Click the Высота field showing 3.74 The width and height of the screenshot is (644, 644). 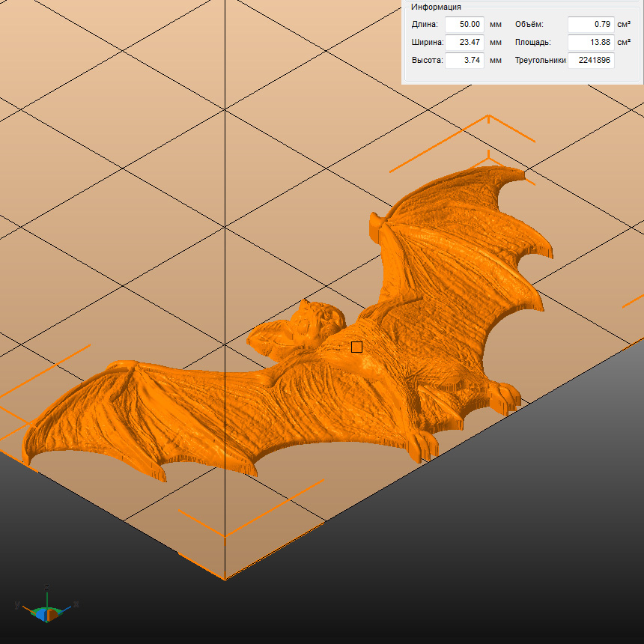coord(464,60)
